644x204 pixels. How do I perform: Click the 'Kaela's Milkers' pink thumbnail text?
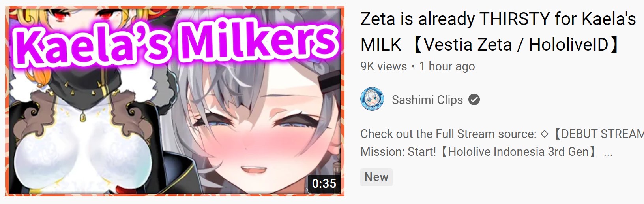[x=175, y=42]
